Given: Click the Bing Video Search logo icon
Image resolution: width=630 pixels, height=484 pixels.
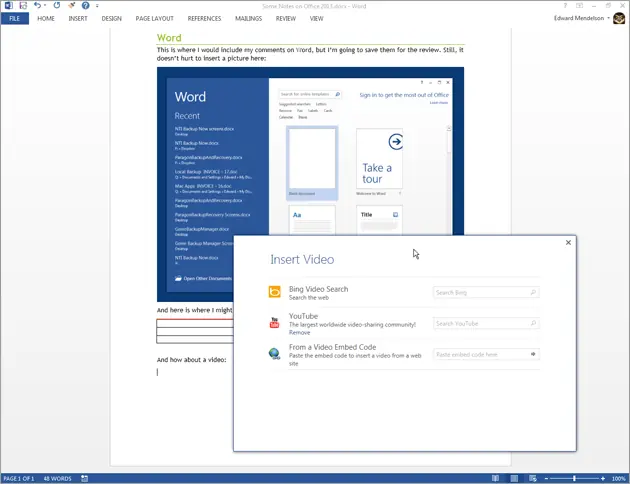Looking at the screenshot, I should pyautogui.click(x=274, y=292).
